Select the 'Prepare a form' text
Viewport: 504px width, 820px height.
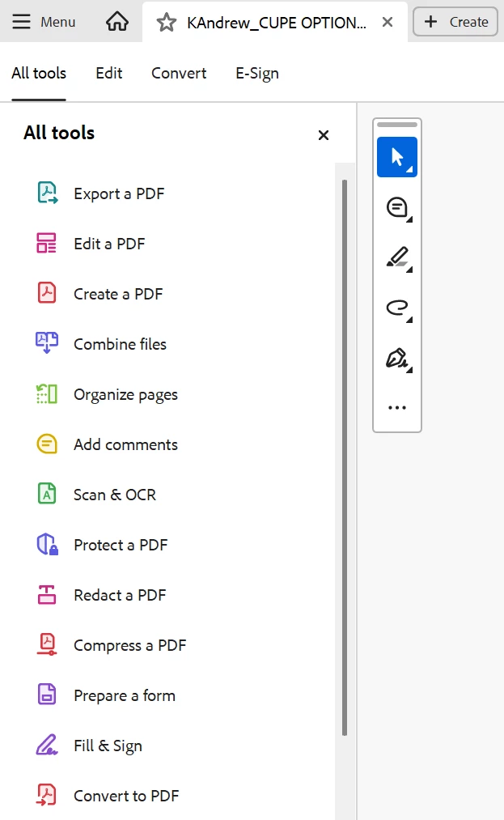(125, 696)
